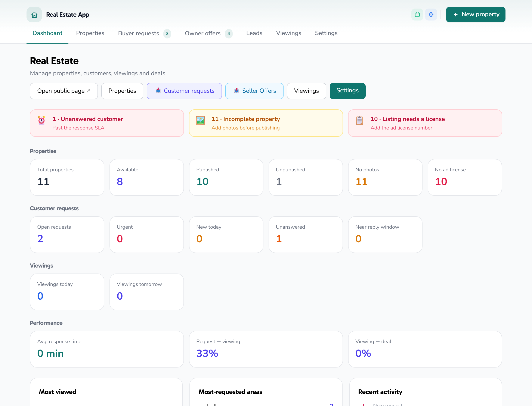The height and width of the screenshot is (406, 532).
Task: Click the Open requests card
Action: (x=67, y=235)
